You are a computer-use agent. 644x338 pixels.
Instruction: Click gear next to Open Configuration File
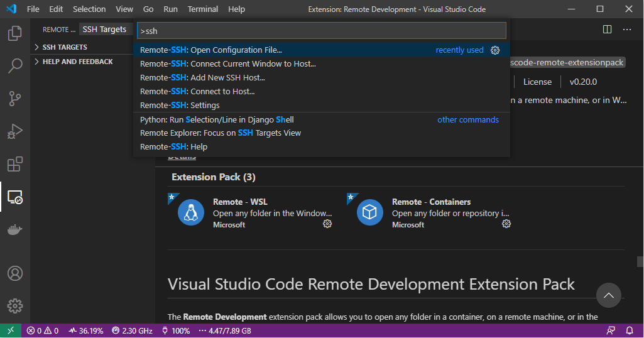[x=495, y=50]
